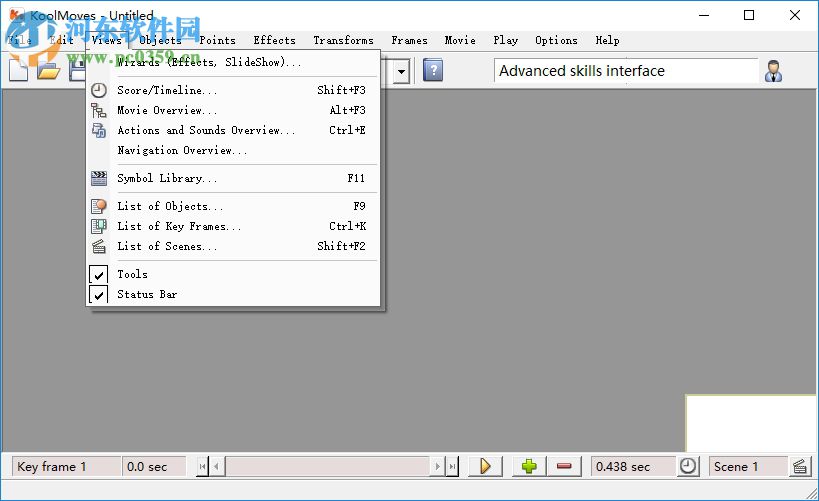Open List of Key Frames entry

pyautogui.click(x=233, y=226)
